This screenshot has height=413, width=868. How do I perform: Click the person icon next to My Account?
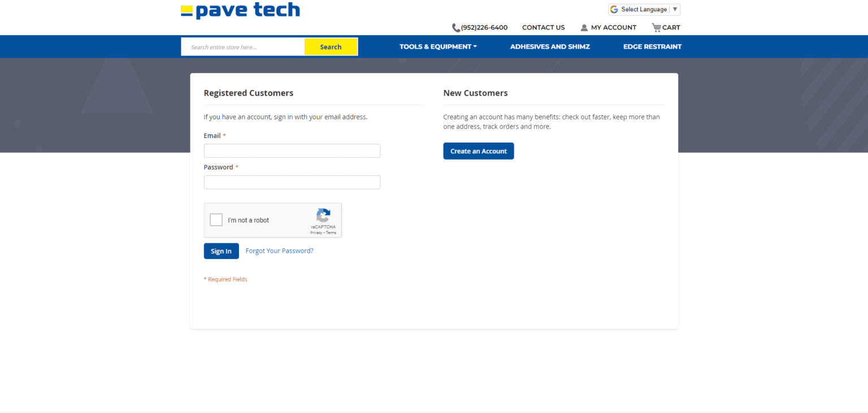pos(583,27)
